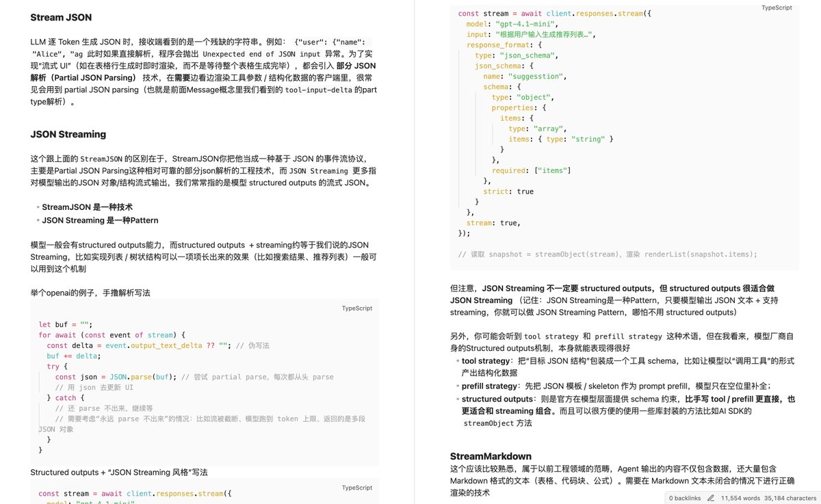821x504 pixels.
Task: Click the bullet "StreamJSON 是一种技术"
Action: click(87, 207)
